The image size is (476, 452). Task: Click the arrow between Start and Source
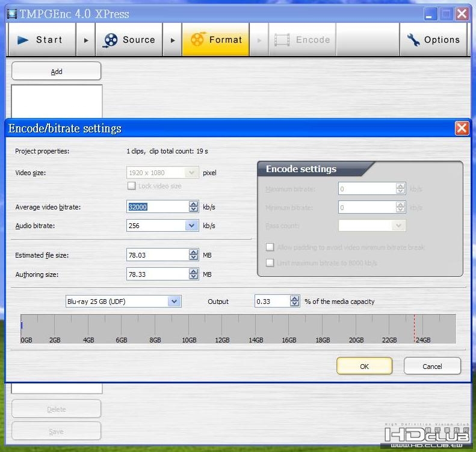point(86,40)
